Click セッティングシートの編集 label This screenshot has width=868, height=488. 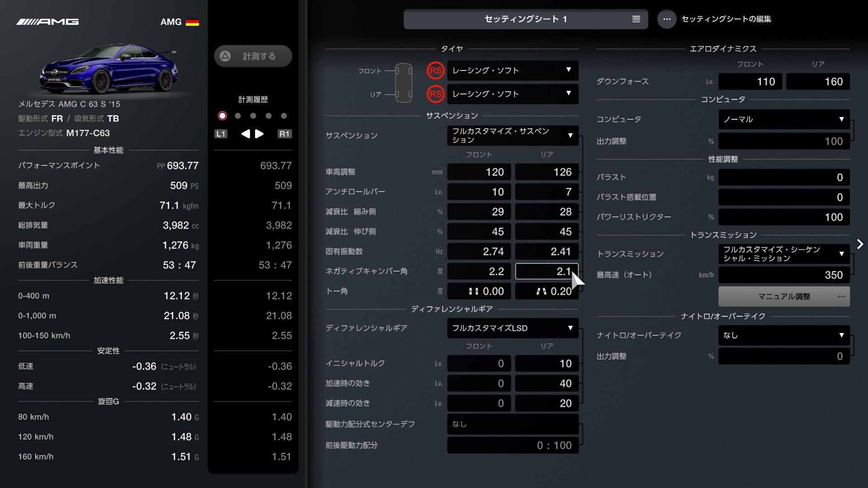click(726, 19)
